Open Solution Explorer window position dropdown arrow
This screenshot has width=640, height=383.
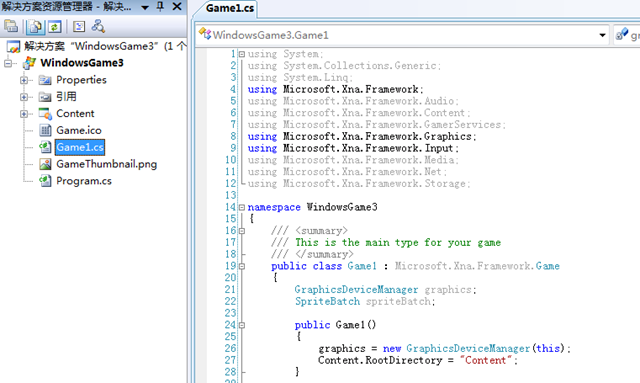pos(145,7)
